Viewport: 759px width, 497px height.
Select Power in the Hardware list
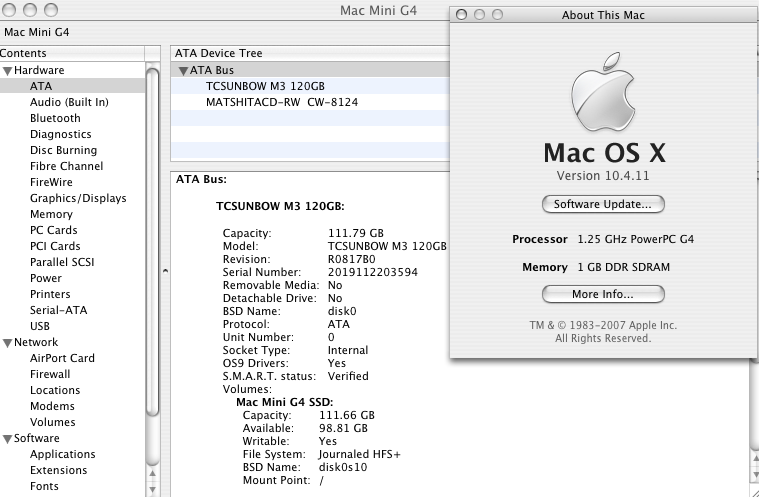46,278
